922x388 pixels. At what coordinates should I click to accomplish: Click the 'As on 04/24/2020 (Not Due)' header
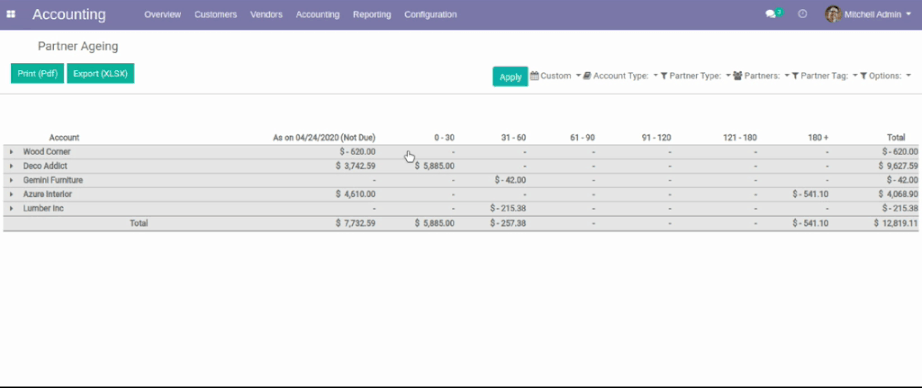(324, 138)
